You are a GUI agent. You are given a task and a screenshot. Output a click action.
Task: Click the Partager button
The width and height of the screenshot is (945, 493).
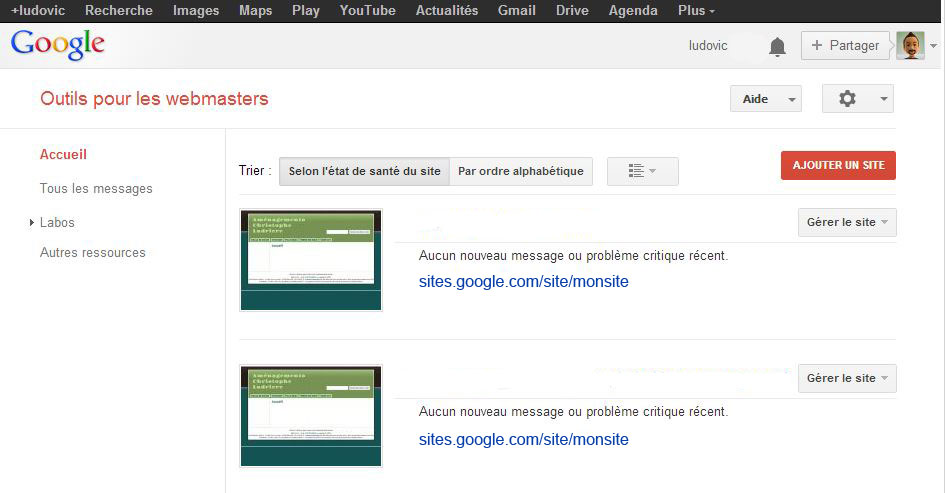coord(845,46)
